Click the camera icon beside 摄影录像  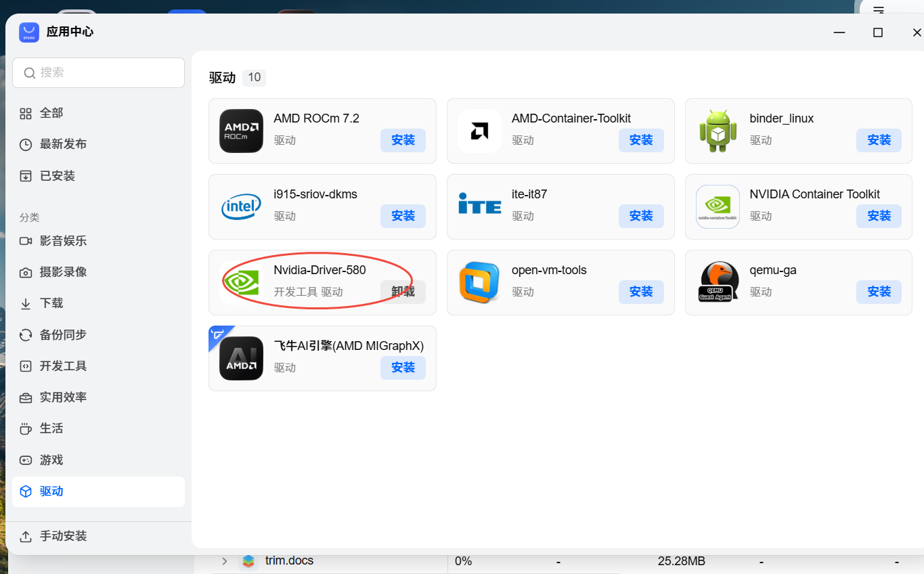(26, 272)
